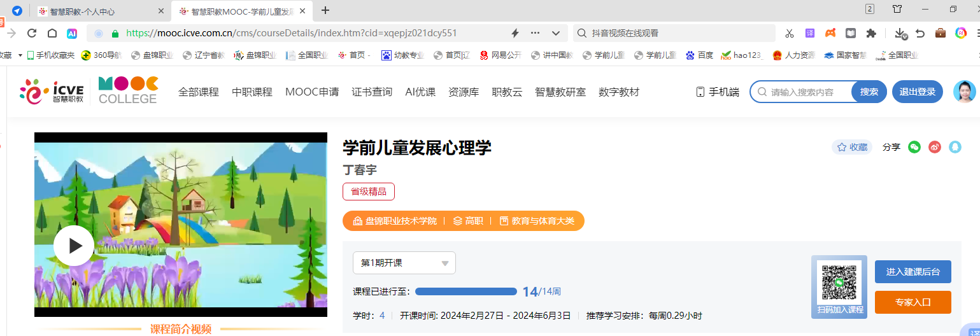Open the browser home page icon

coord(52,33)
